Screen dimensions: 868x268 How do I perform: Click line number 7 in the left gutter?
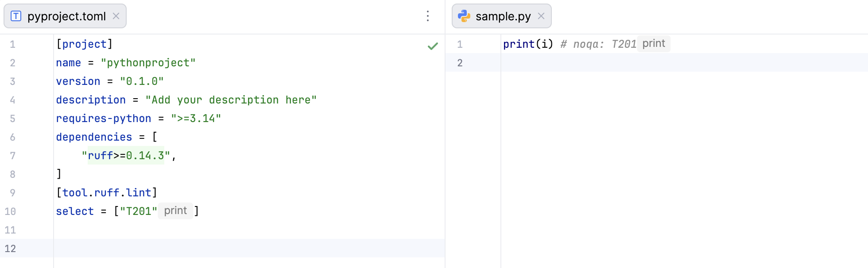click(12, 156)
